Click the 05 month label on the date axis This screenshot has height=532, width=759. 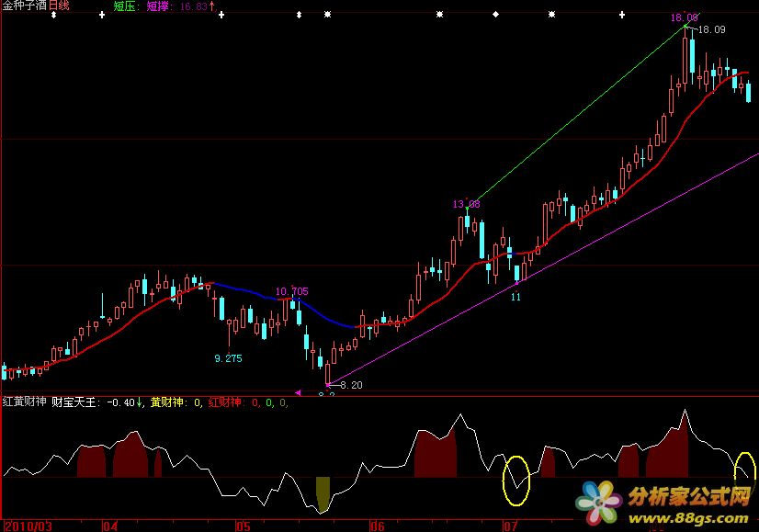(244, 526)
